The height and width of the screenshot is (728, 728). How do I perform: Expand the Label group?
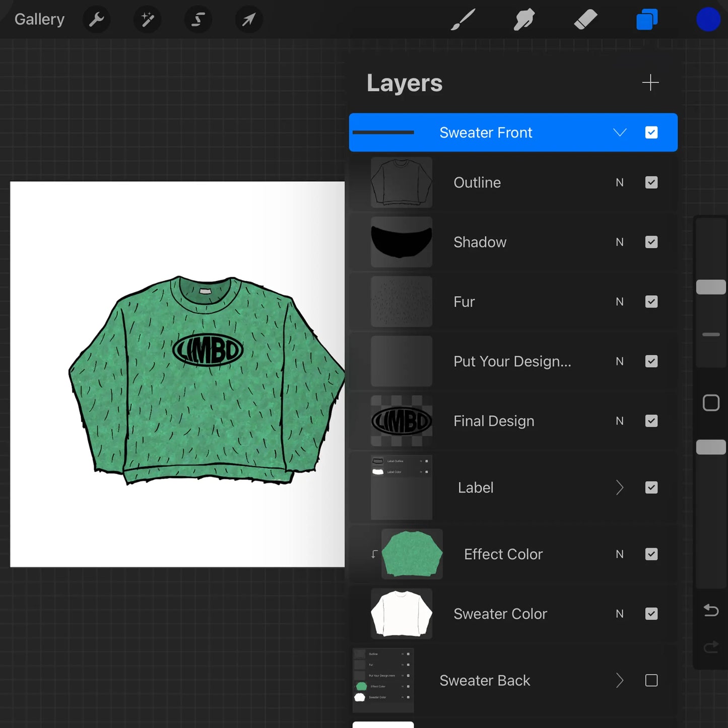[620, 487]
